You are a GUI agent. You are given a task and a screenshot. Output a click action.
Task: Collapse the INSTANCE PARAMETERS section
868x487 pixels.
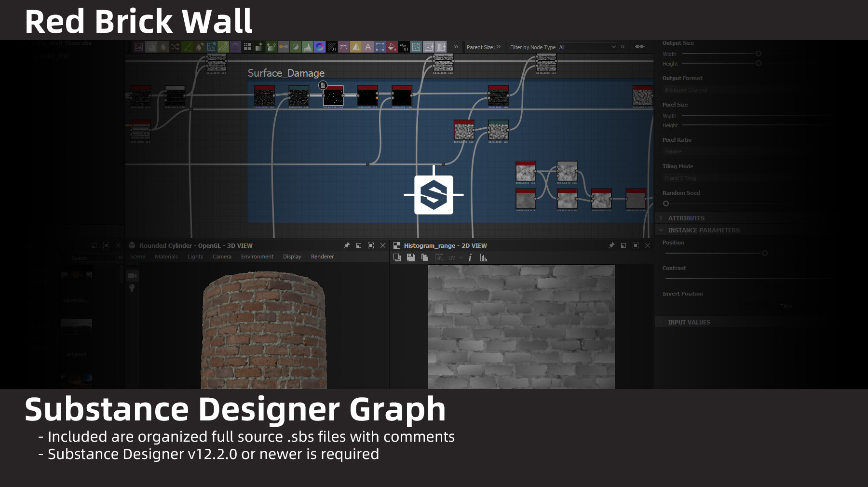pyautogui.click(x=661, y=230)
